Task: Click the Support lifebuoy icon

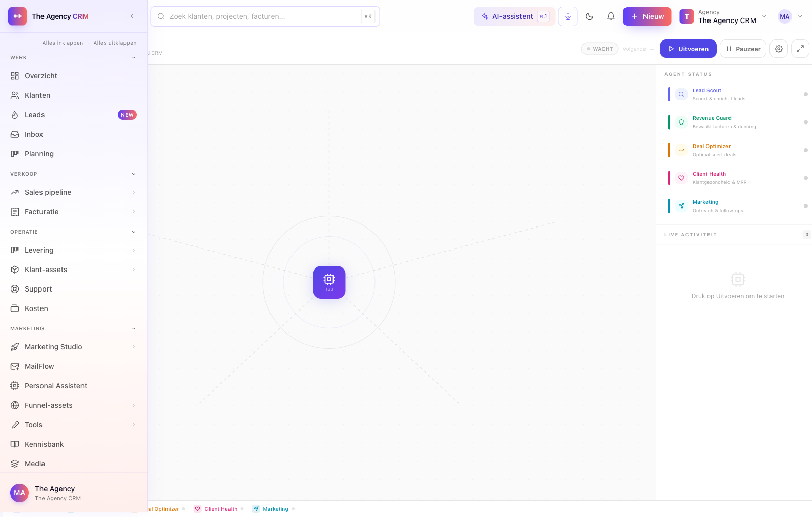Action: [x=15, y=289]
